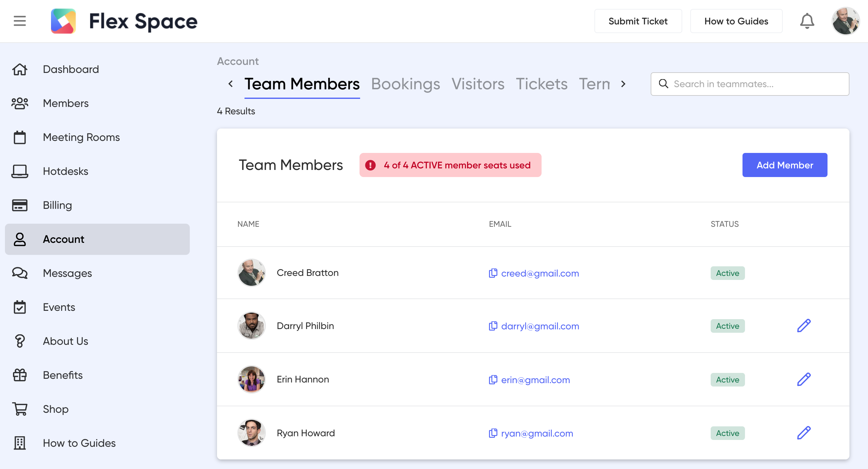868x469 pixels.
Task: Open the user profile avatar in header
Action: point(845,21)
